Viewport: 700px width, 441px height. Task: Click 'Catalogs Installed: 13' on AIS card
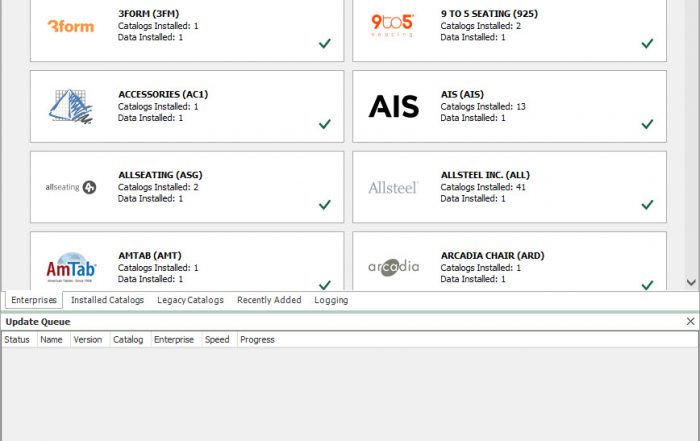483,107
